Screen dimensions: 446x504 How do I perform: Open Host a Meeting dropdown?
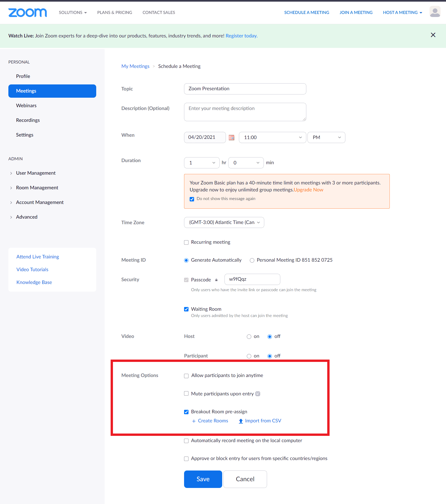pos(402,12)
